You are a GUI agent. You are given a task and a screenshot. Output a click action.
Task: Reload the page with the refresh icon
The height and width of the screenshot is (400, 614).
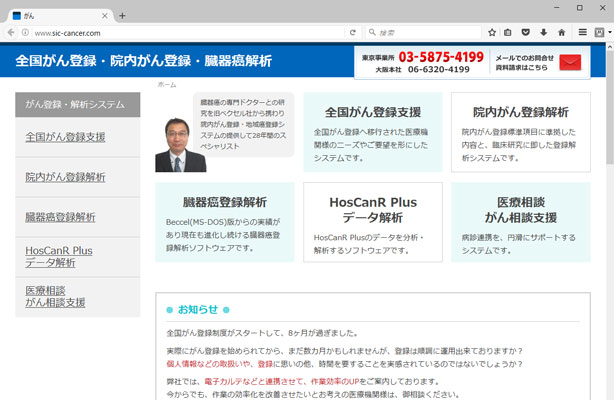tap(352, 33)
